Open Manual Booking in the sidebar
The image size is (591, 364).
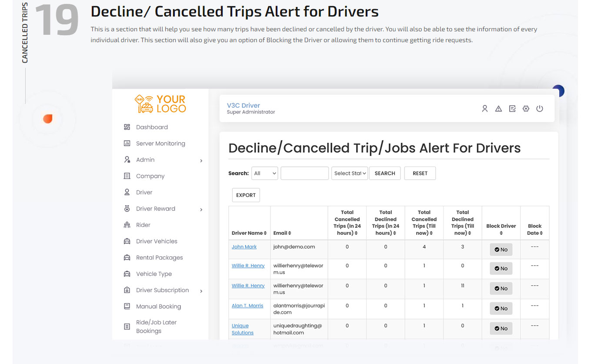click(x=158, y=307)
